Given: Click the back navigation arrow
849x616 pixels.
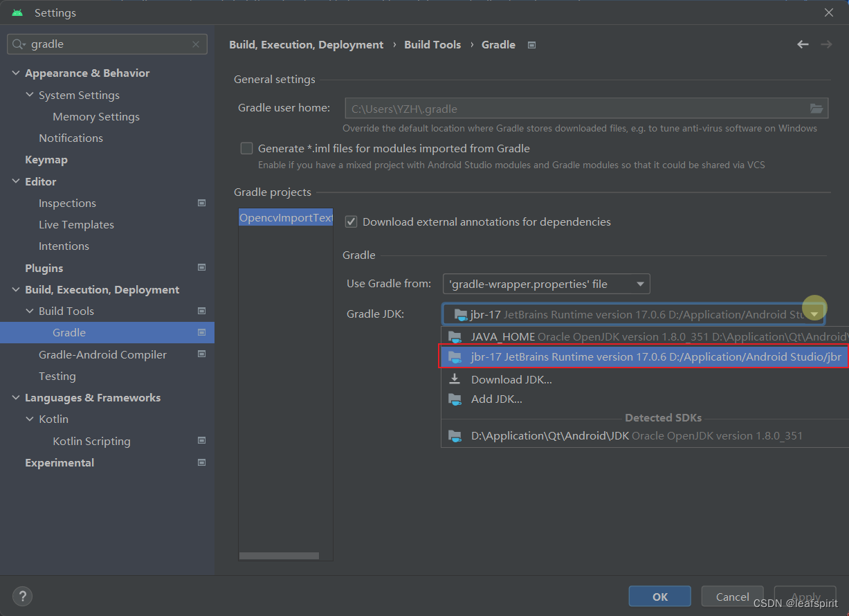Looking at the screenshot, I should click(x=803, y=44).
